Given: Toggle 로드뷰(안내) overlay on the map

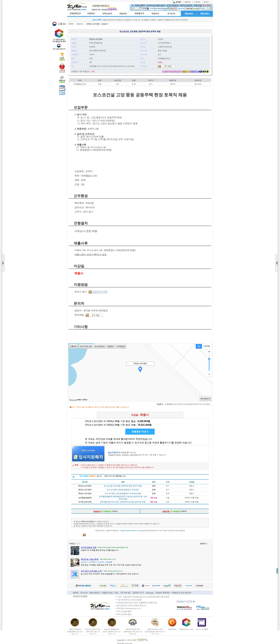Looking at the screenshot, I should pos(100,346).
